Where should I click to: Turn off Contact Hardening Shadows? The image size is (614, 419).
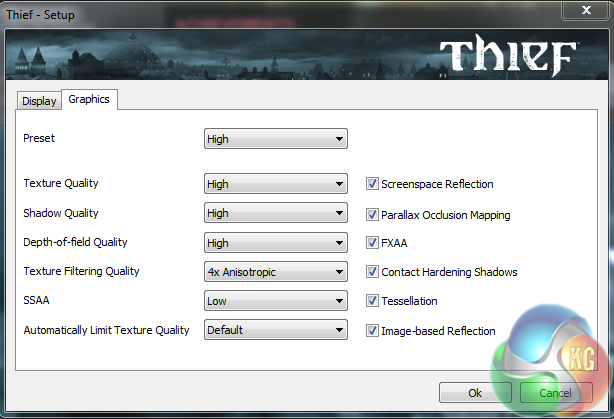pos(372,272)
